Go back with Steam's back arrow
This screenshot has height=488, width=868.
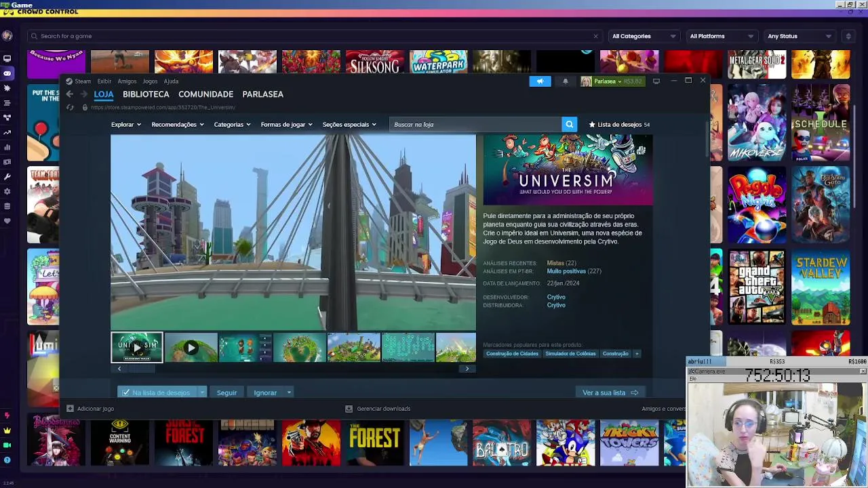pyautogui.click(x=69, y=94)
